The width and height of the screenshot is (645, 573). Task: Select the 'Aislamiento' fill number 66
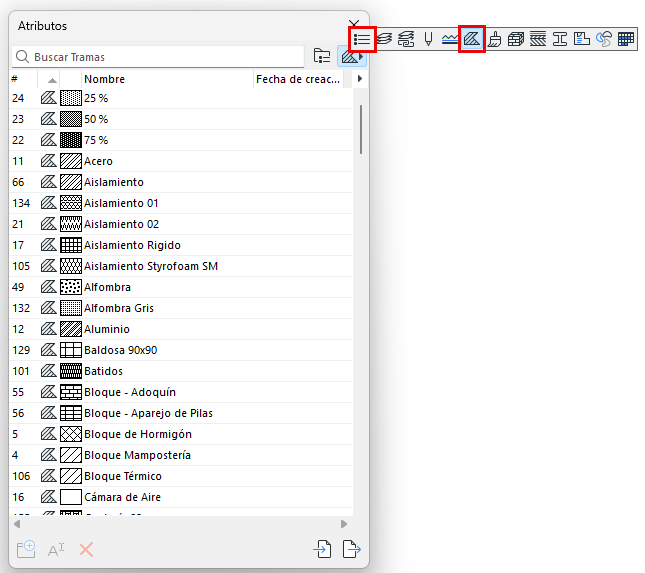[x=181, y=182]
